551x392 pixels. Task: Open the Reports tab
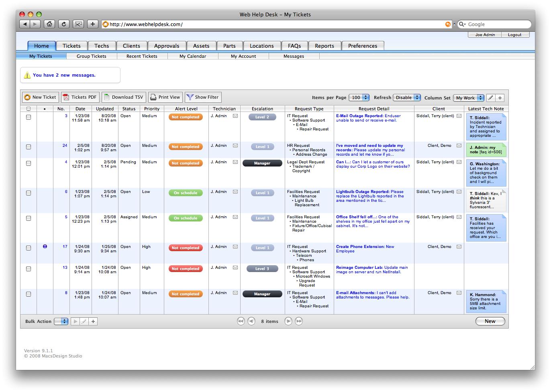pos(324,46)
